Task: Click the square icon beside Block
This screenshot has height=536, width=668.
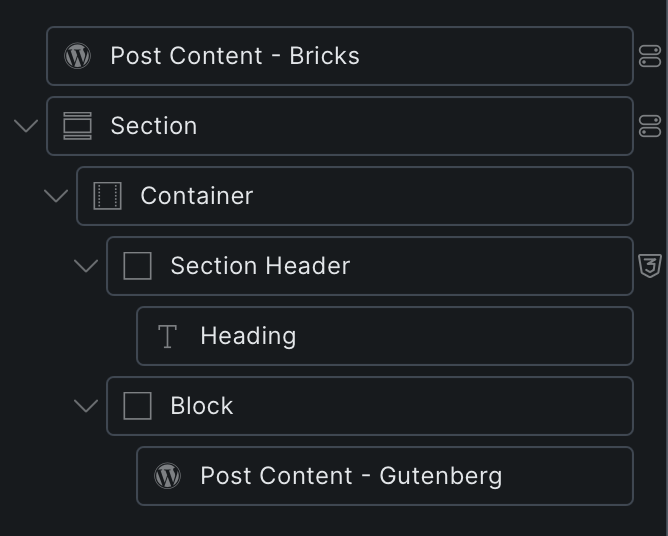Action: [x=137, y=406]
